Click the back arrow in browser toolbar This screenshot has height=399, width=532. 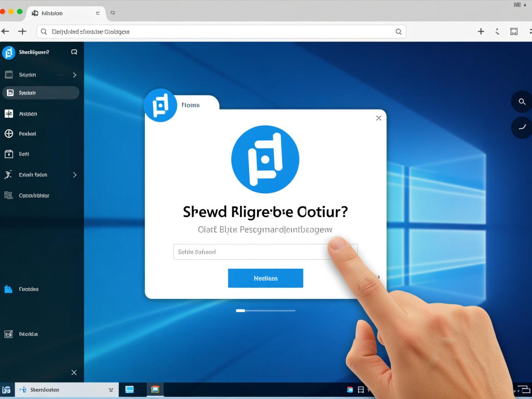point(5,31)
